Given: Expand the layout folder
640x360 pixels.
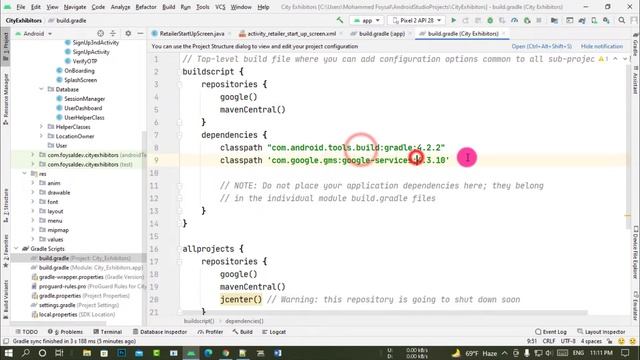Looking at the screenshot, I should (x=33, y=211).
